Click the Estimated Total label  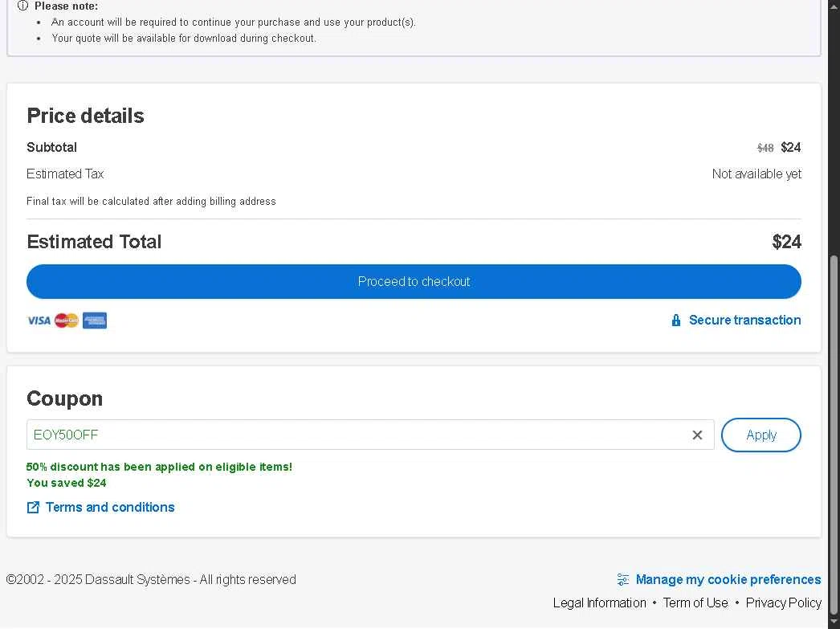click(94, 242)
